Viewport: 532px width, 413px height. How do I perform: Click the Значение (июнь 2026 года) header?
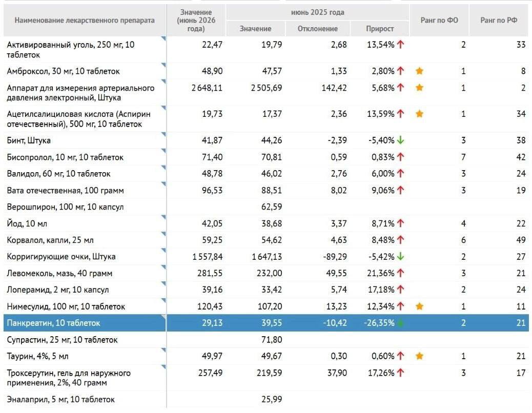pyautogui.click(x=196, y=20)
